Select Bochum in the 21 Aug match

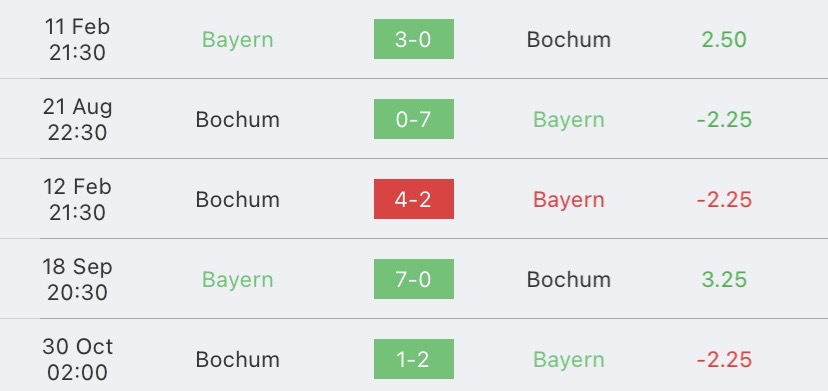pos(238,119)
